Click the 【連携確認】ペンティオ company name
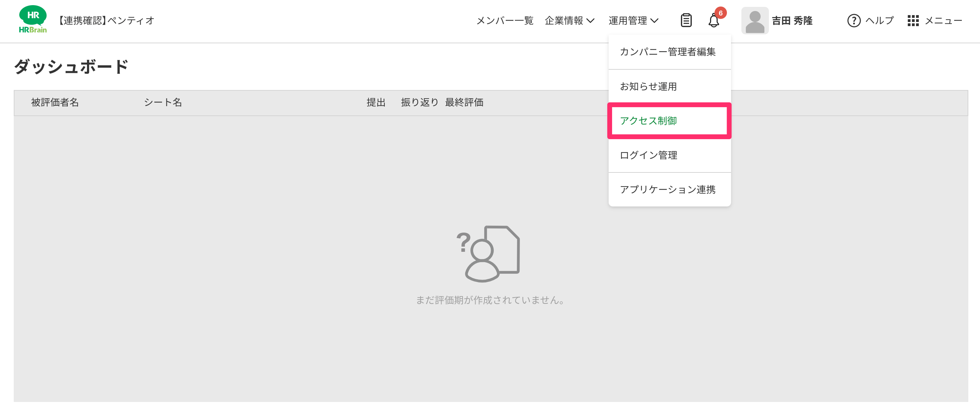This screenshot has width=980, height=415. coord(106,21)
